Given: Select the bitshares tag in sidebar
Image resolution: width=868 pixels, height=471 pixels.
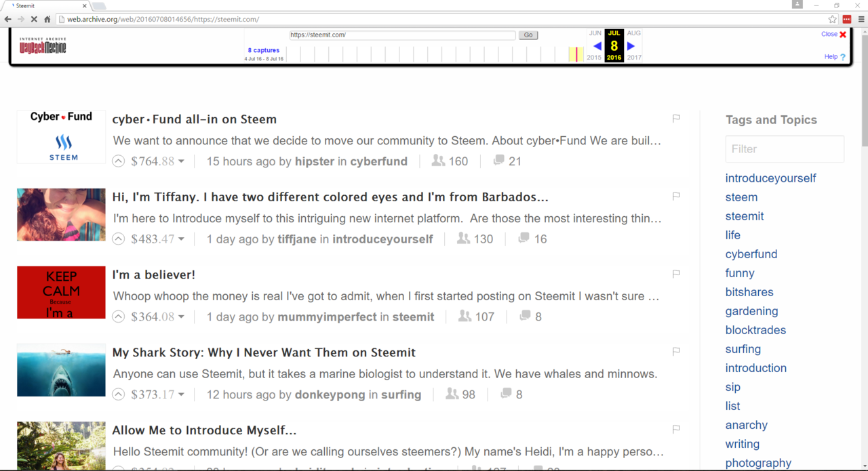Looking at the screenshot, I should point(749,292).
